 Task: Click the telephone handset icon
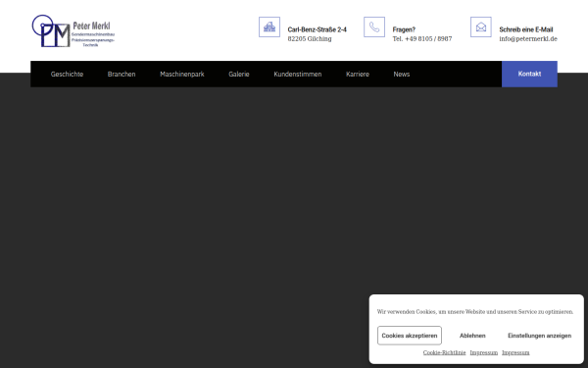[374, 27]
